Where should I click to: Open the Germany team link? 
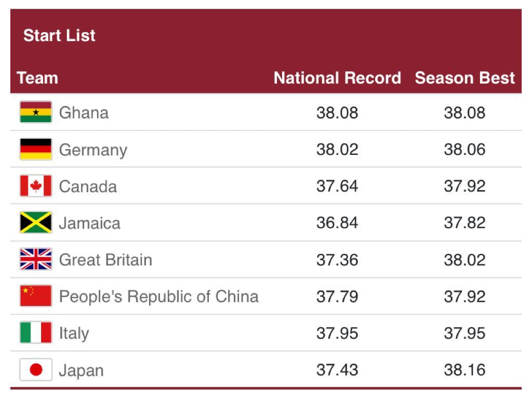(x=93, y=150)
